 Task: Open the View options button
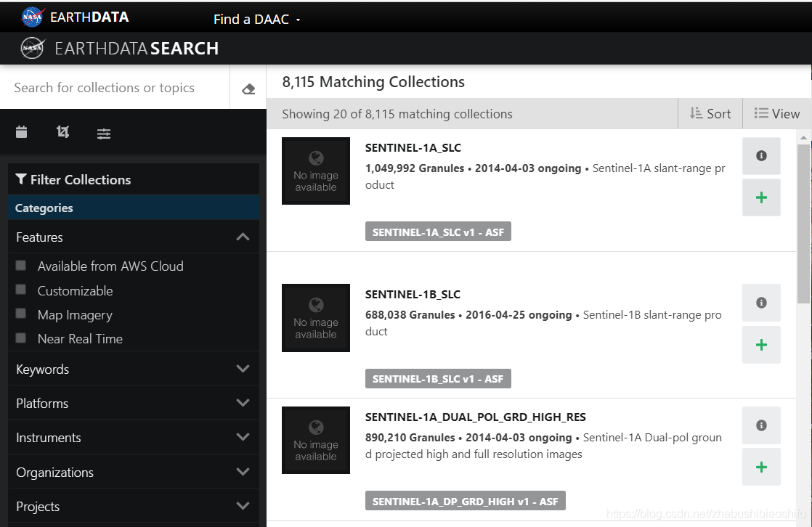[x=776, y=114]
